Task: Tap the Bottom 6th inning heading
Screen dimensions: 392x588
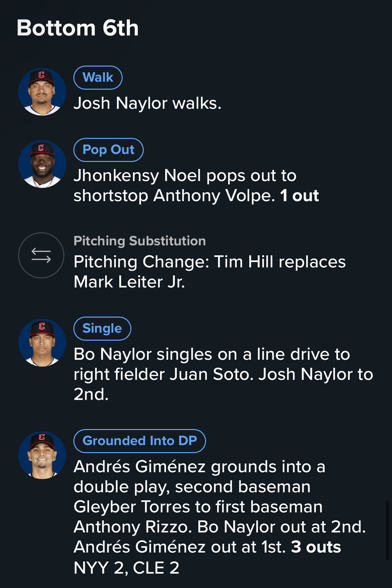Action: click(x=78, y=28)
